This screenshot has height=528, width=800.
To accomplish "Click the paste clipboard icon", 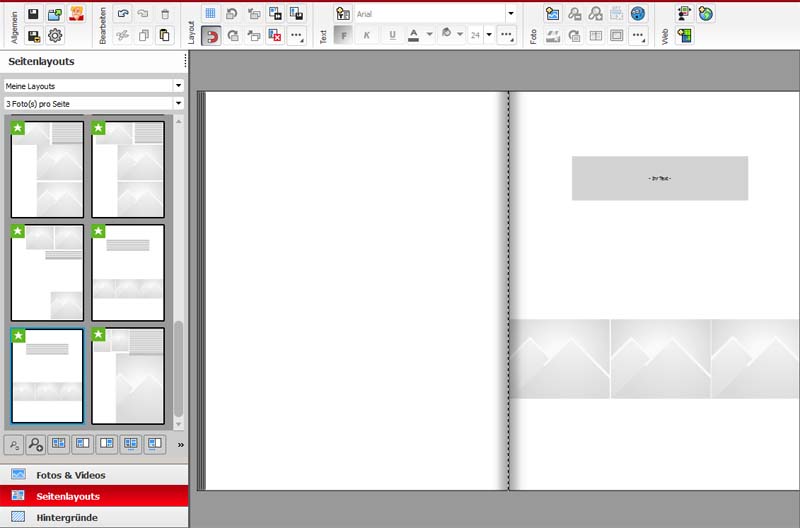I will click(x=165, y=36).
